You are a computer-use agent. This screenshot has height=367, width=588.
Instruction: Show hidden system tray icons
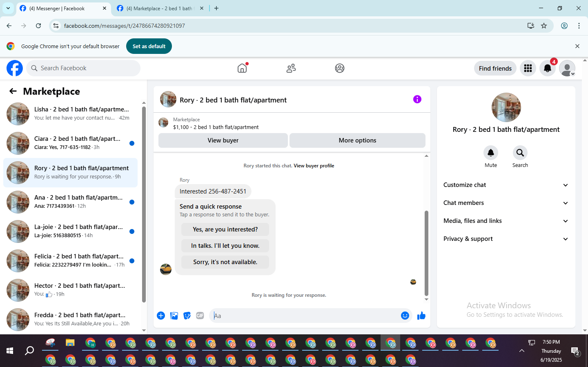[x=522, y=351]
